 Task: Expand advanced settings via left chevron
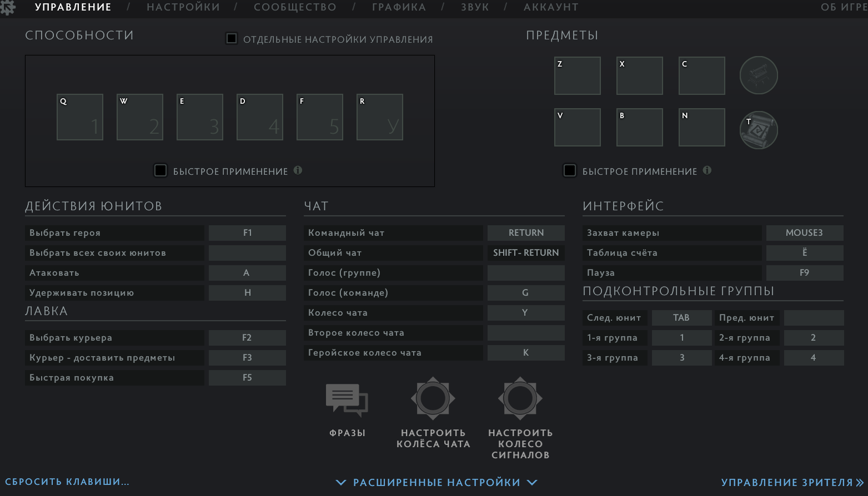(x=341, y=483)
